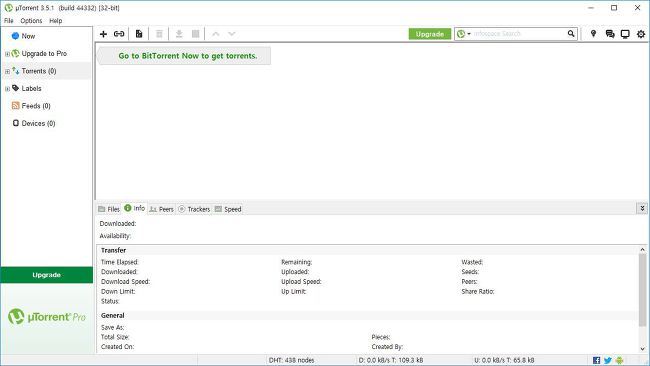Click the info pane scrollbar down arrow
This screenshot has width=650, height=366.
pos(642,349)
